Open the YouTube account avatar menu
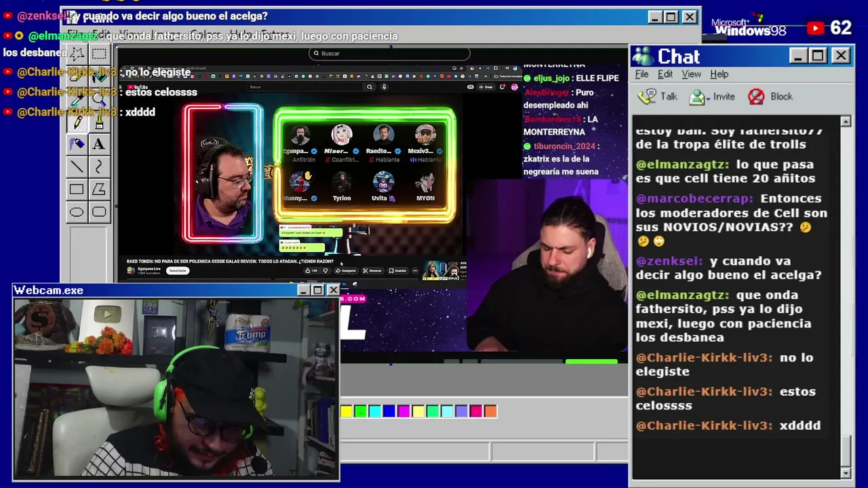 click(x=514, y=87)
